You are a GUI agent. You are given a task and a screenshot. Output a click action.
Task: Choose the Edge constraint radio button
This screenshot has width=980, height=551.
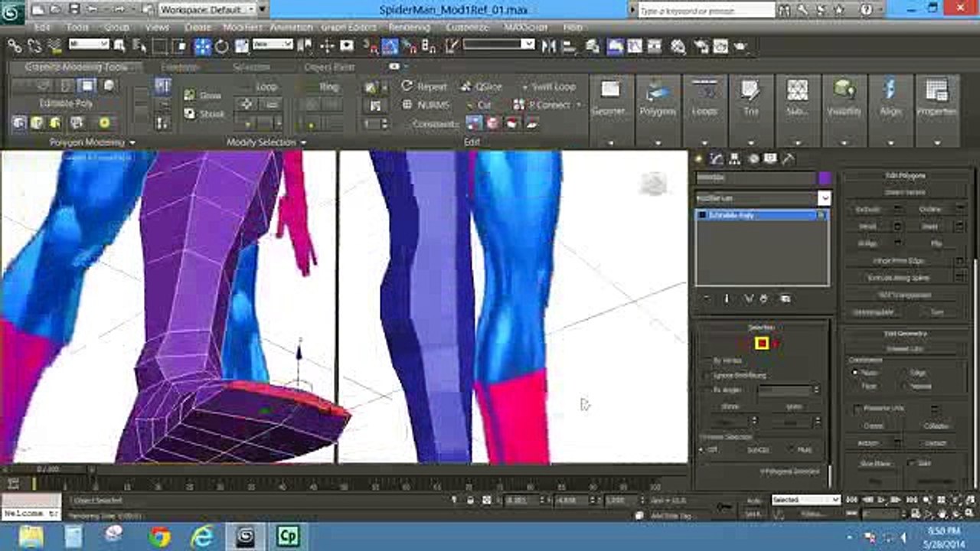click(x=903, y=373)
